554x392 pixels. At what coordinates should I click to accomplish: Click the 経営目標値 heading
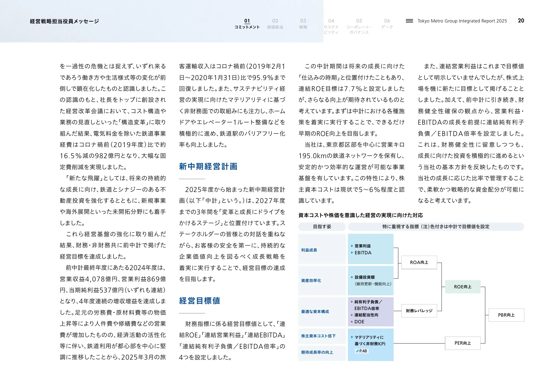(199, 301)
